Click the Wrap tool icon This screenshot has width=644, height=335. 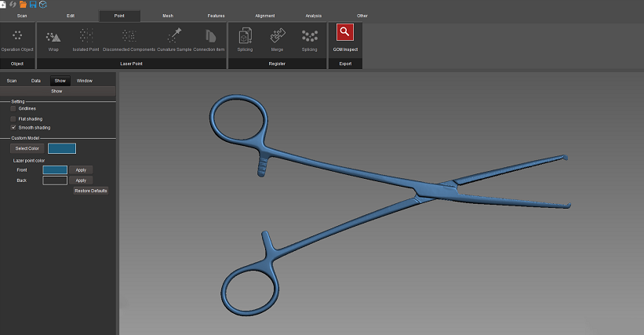pyautogui.click(x=53, y=37)
